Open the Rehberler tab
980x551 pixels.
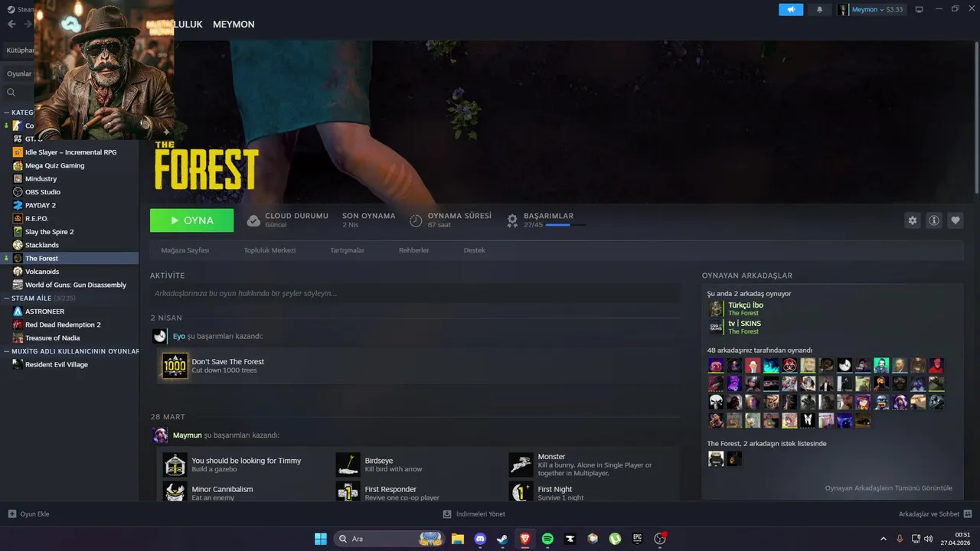coord(414,250)
